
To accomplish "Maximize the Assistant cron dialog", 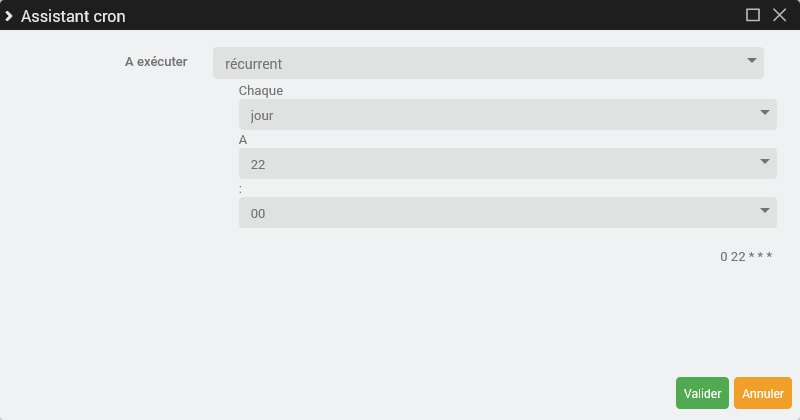I will (753, 15).
